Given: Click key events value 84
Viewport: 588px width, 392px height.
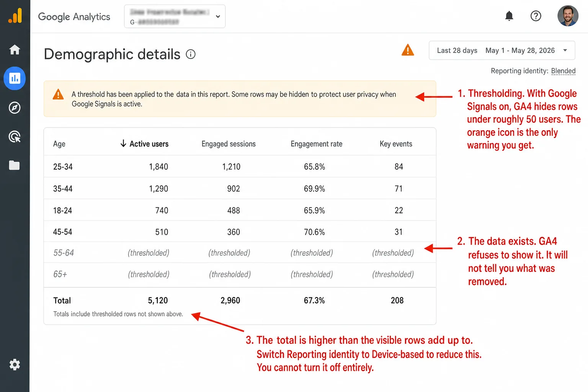Looking at the screenshot, I should click(399, 167).
